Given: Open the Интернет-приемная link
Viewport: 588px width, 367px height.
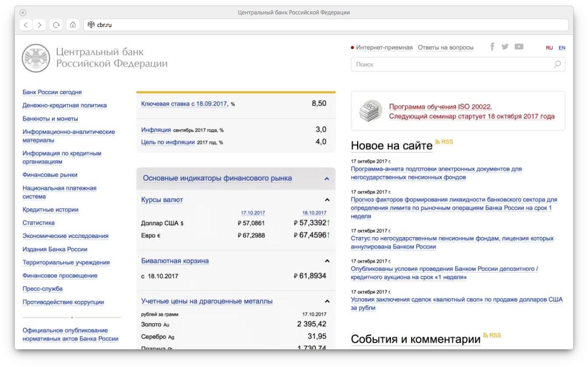Looking at the screenshot, I should (384, 48).
